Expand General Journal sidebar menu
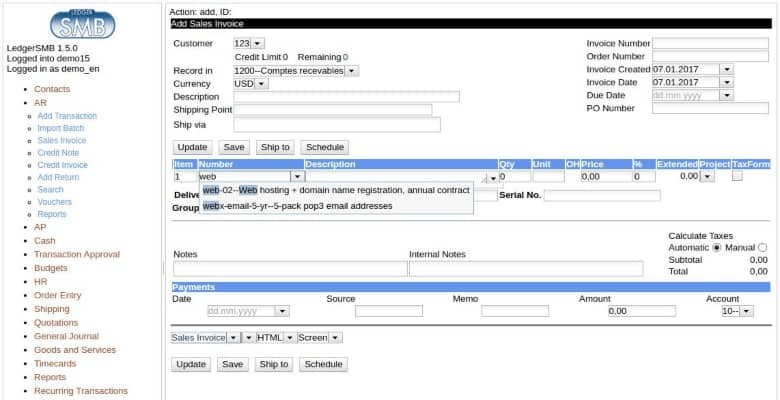This screenshot has width=780, height=400. 67,336
